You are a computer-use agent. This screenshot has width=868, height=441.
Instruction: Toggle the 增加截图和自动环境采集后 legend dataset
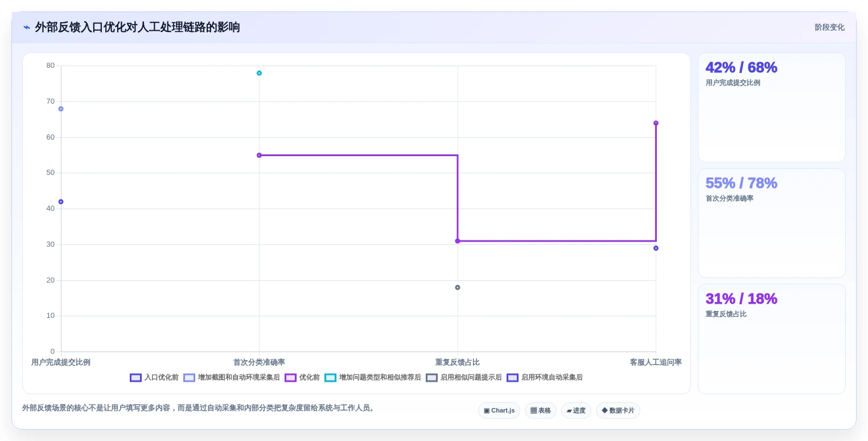pyautogui.click(x=232, y=378)
